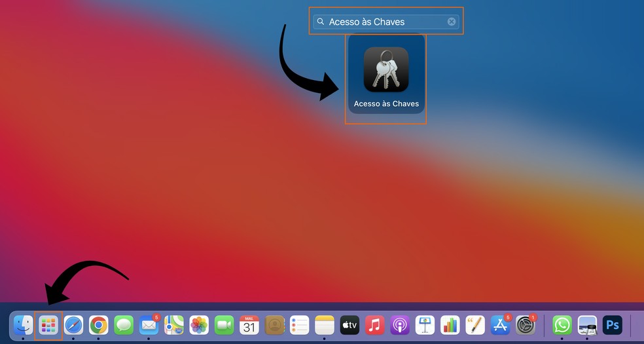This screenshot has width=644, height=344.
Task: Open Keynote from the Dock
Action: tap(425, 325)
